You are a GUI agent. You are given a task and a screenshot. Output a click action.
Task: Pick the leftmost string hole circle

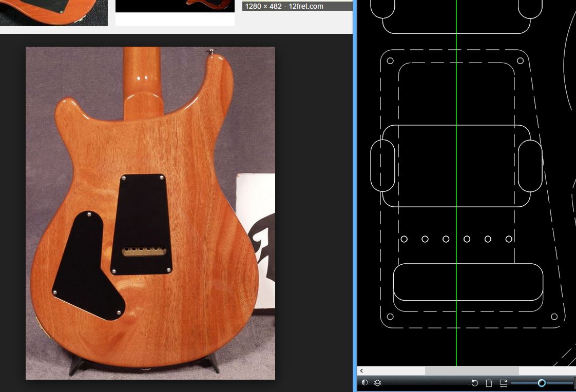click(x=404, y=239)
